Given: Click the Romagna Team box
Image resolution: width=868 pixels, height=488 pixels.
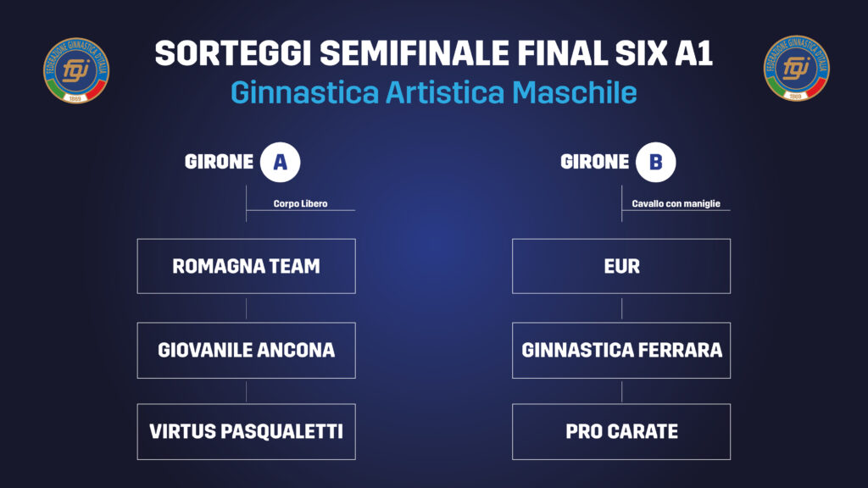Looking at the screenshot, I should [247, 266].
